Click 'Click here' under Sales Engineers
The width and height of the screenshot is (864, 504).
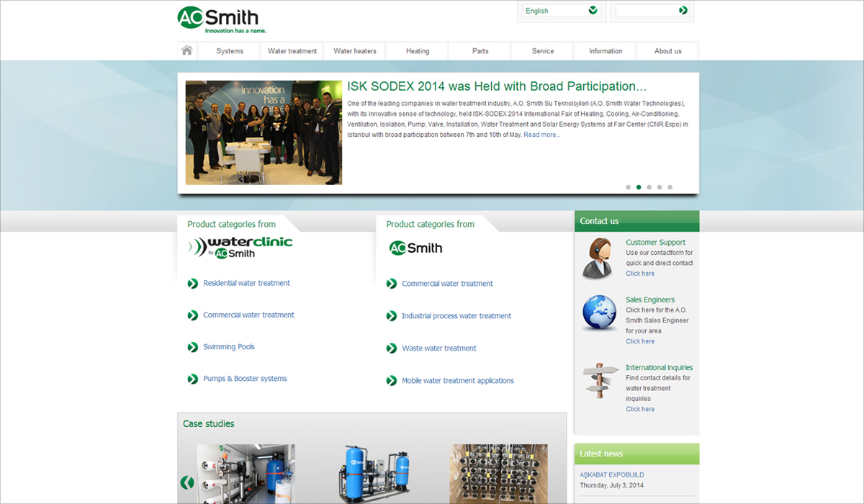coord(640,341)
